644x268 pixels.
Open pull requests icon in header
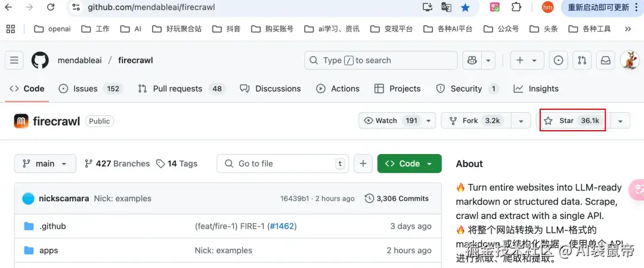pos(582,60)
